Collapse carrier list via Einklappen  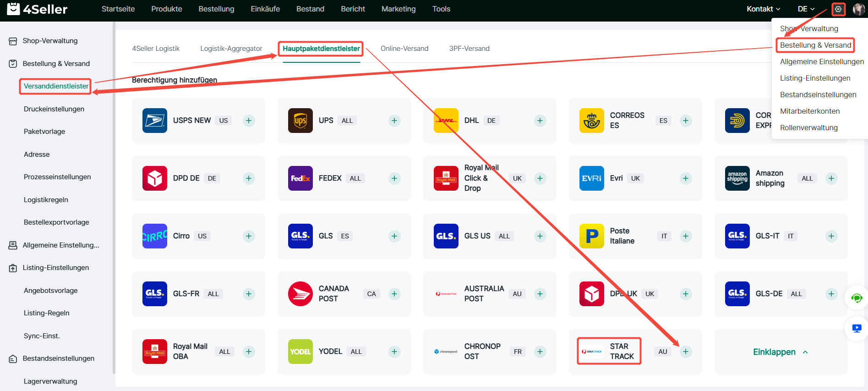click(781, 352)
